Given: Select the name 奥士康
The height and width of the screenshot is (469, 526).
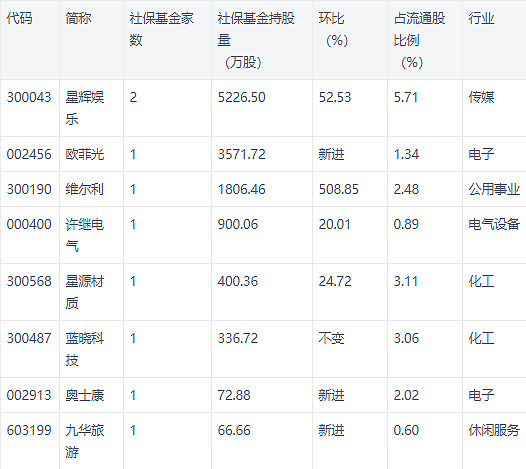Looking at the screenshot, I should 85,395.
